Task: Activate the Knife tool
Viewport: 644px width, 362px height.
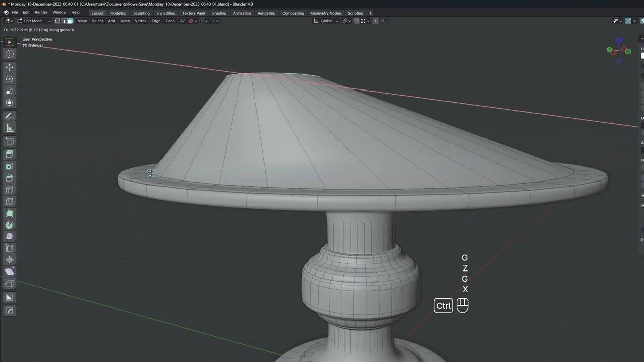Action: pos(9,201)
